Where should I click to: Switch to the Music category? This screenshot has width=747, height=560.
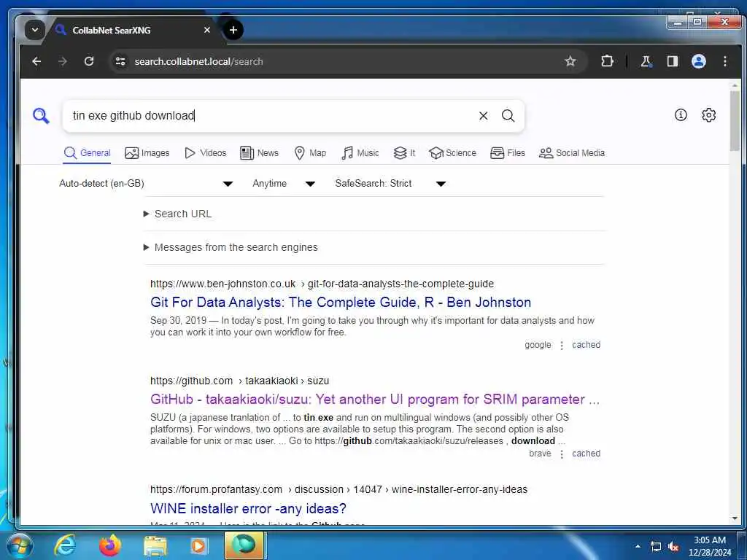point(360,153)
